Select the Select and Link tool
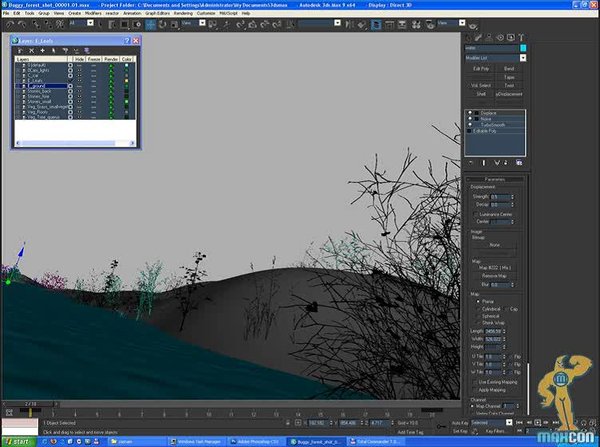The image size is (600, 447). tap(36, 25)
